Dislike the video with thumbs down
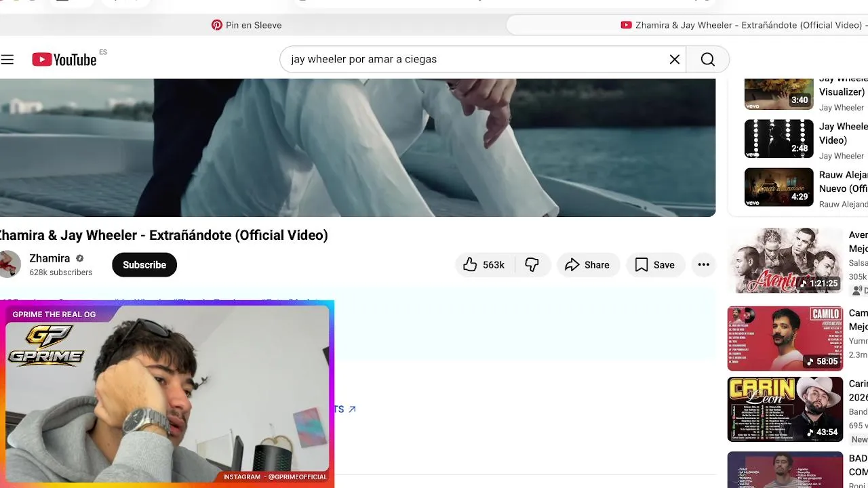868x488 pixels. (x=532, y=265)
